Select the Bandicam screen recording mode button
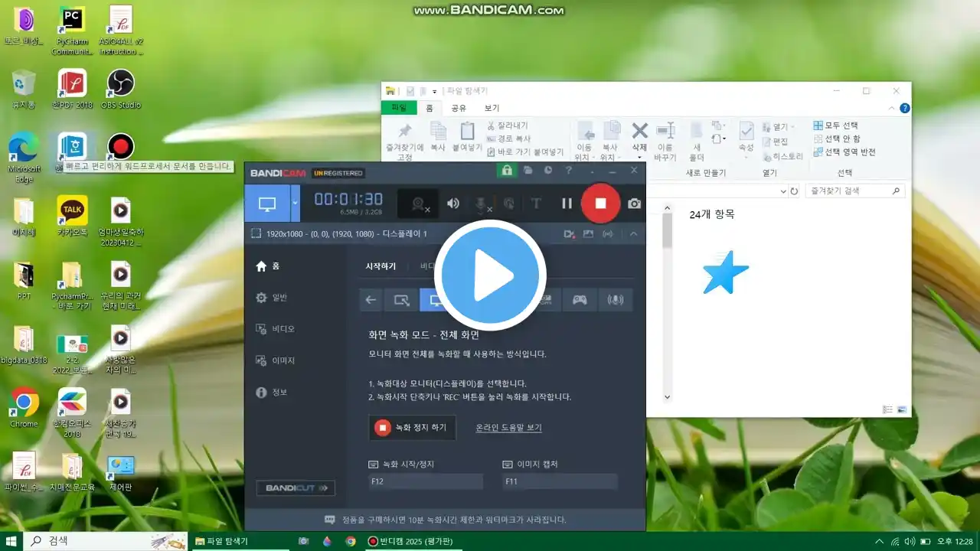Image resolution: width=980 pixels, height=551 pixels. coord(267,204)
